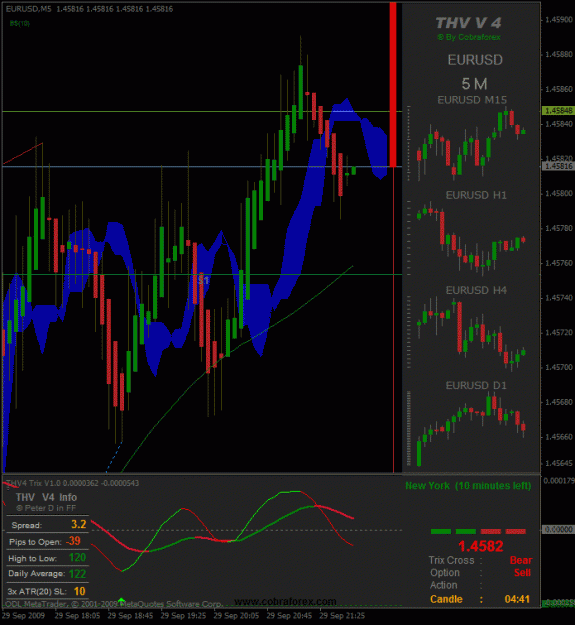Click the 'EURUSD H1' label
The image size is (575, 625).
tap(476, 195)
